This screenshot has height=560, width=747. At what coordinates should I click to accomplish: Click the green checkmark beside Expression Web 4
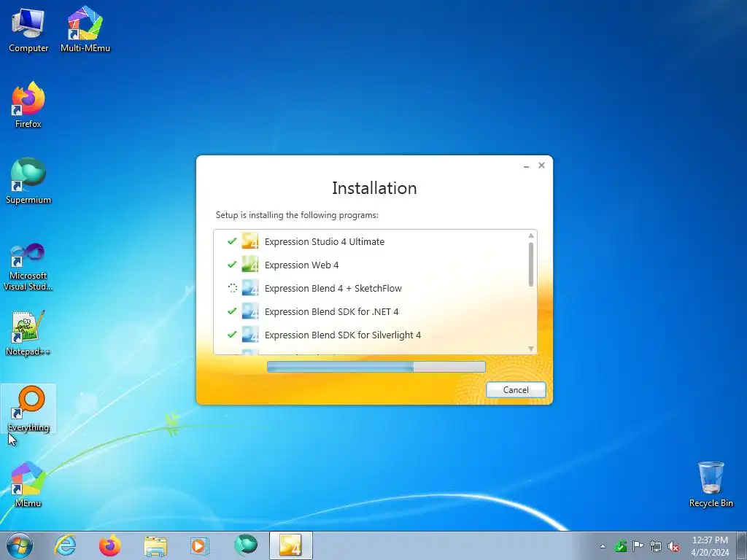pos(232,264)
